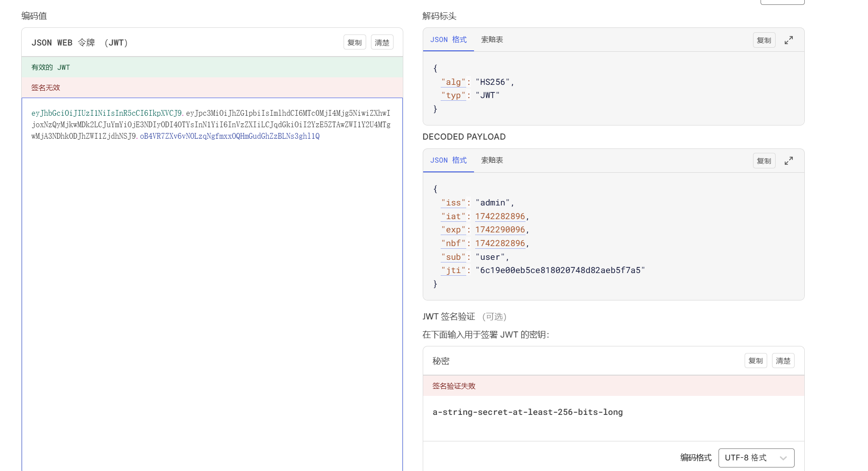The height and width of the screenshot is (471, 868).
Task: Copy the decoded payload JSON
Action: point(764,161)
